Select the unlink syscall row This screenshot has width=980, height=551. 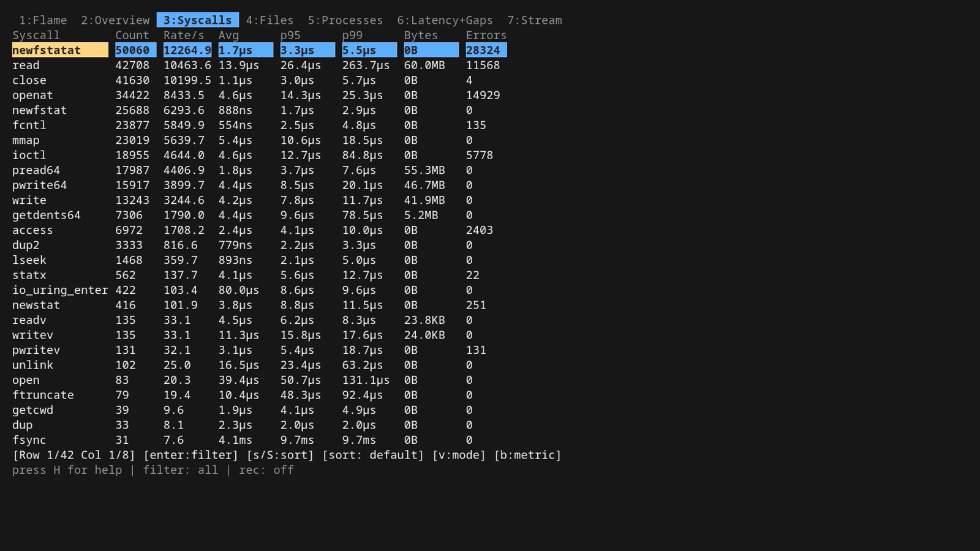pyautogui.click(x=260, y=365)
